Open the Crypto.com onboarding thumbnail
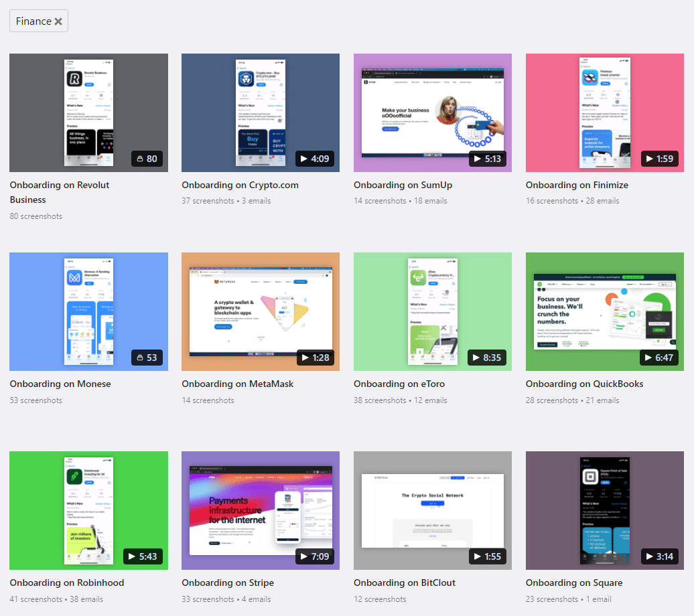Image resolution: width=694 pixels, height=616 pixels. 260,113
